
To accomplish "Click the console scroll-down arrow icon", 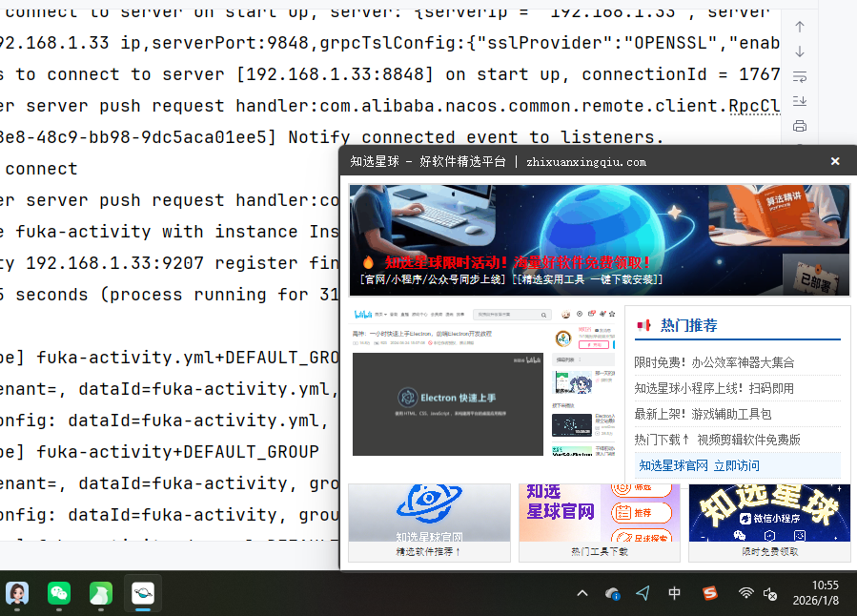I will [x=800, y=51].
